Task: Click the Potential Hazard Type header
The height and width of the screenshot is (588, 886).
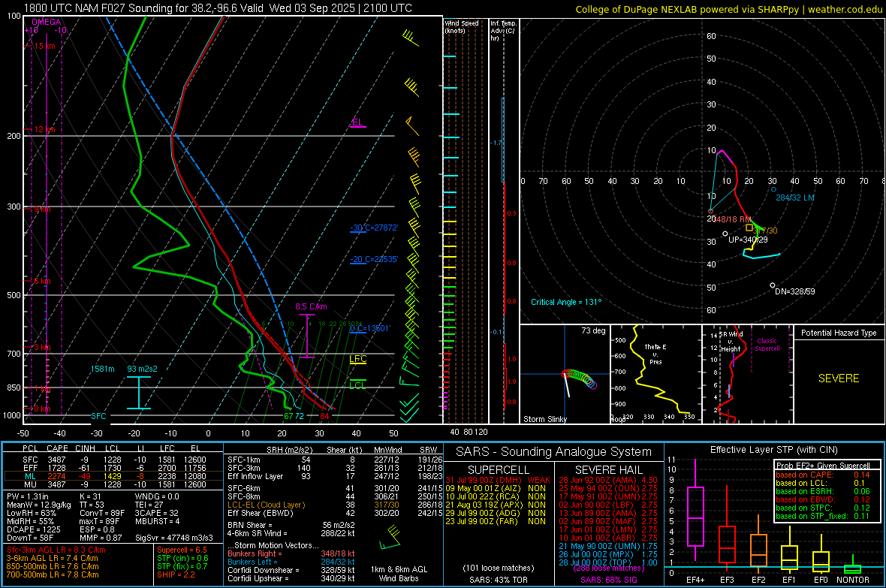Action: coord(839,333)
